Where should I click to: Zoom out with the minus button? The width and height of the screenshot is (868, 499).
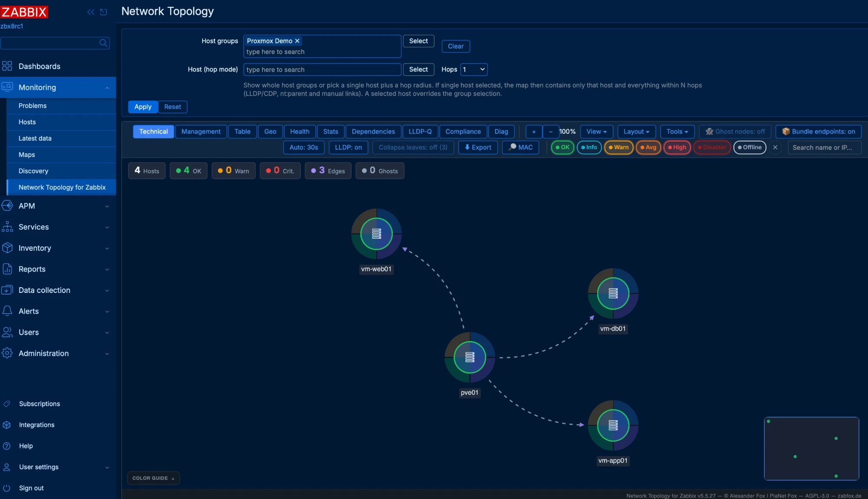tap(551, 132)
